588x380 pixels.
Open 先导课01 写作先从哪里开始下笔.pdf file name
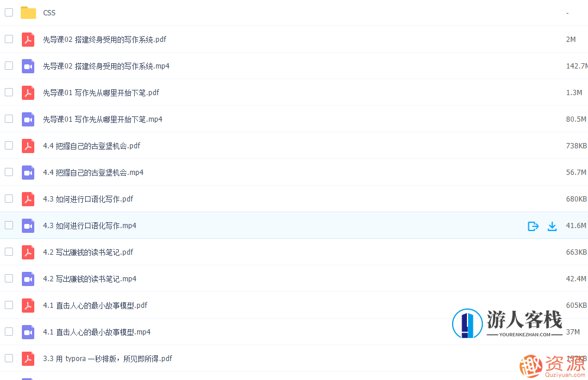point(101,93)
